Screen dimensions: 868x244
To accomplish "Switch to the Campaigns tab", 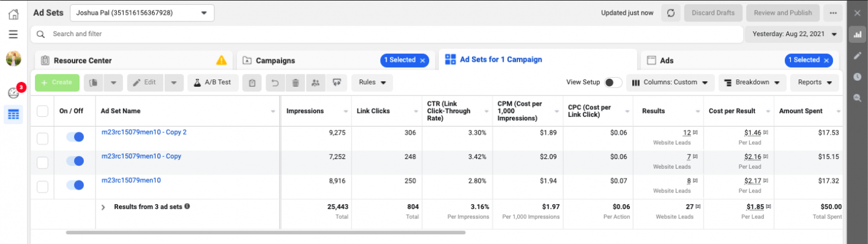I will coord(275,61).
